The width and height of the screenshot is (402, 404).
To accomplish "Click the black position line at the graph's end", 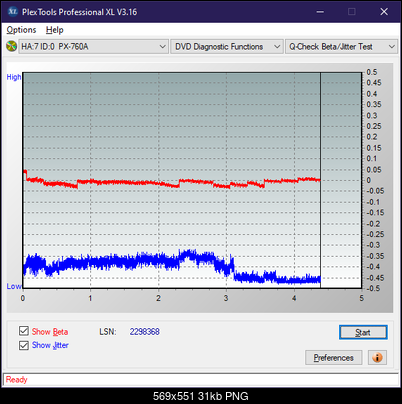I will (320, 180).
